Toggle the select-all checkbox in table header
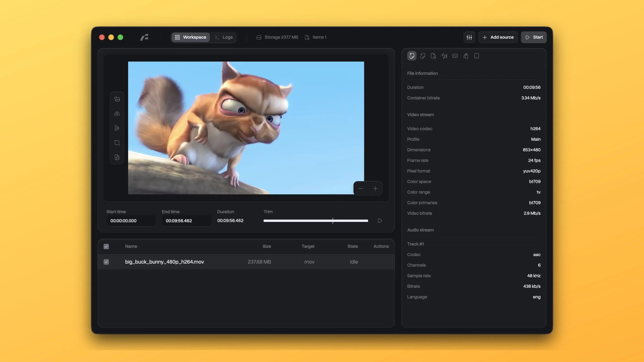The width and height of the screenshot is (644, 362). point(106,246)
